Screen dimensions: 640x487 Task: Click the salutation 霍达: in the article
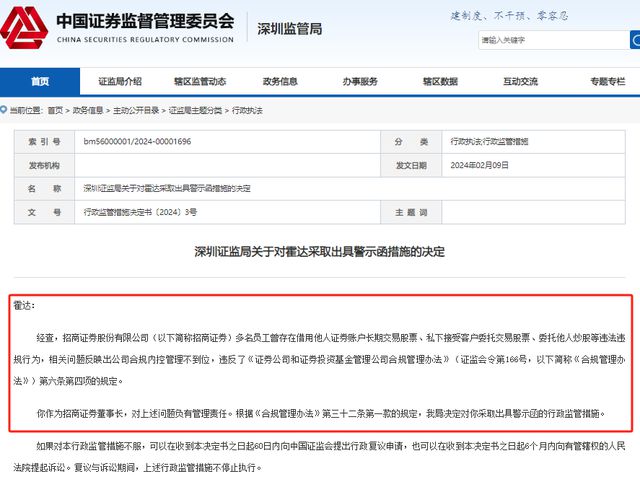point(24,305)
